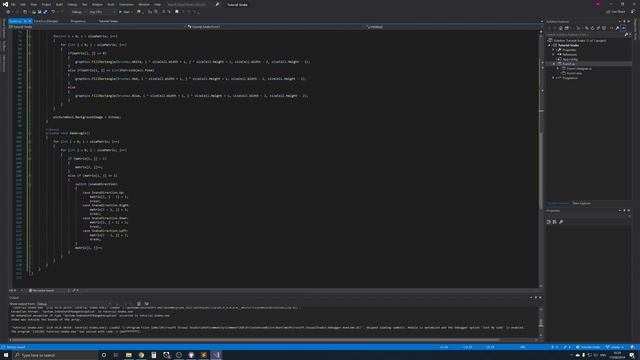Viewport: 640px width, 360px height.
Task: Click the Windows Start button
Action: click(x=6, y=355)
